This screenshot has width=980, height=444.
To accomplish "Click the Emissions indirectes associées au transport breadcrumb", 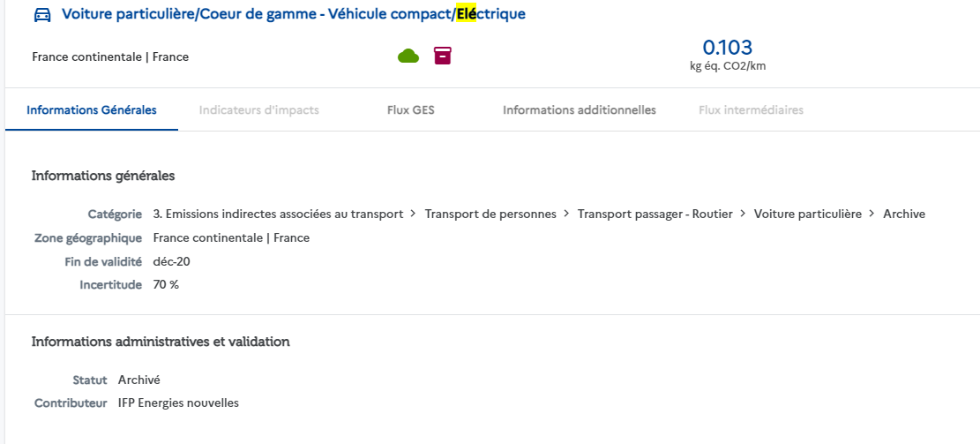I will pyautogui.click(x=278, y=214).
